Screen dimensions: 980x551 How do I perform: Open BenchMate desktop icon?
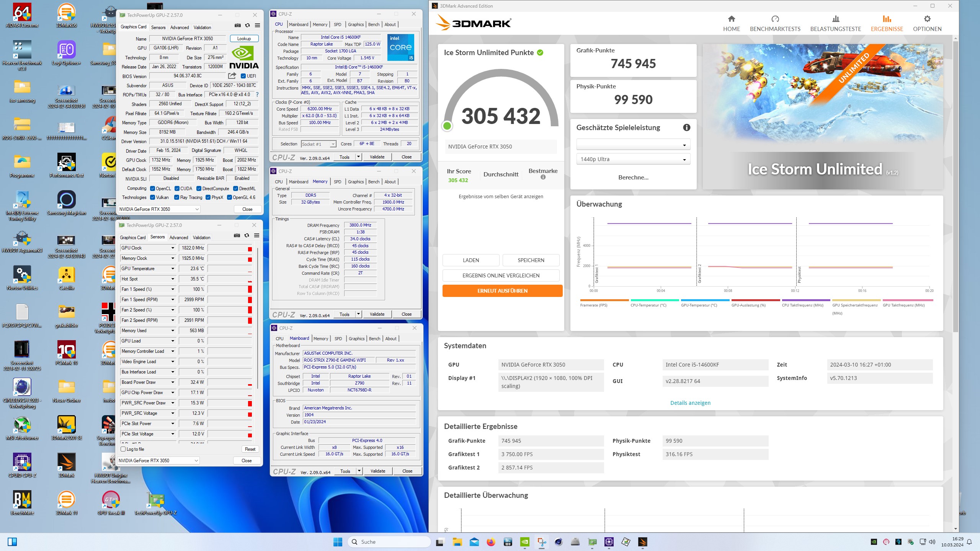(x=22, y=503)
